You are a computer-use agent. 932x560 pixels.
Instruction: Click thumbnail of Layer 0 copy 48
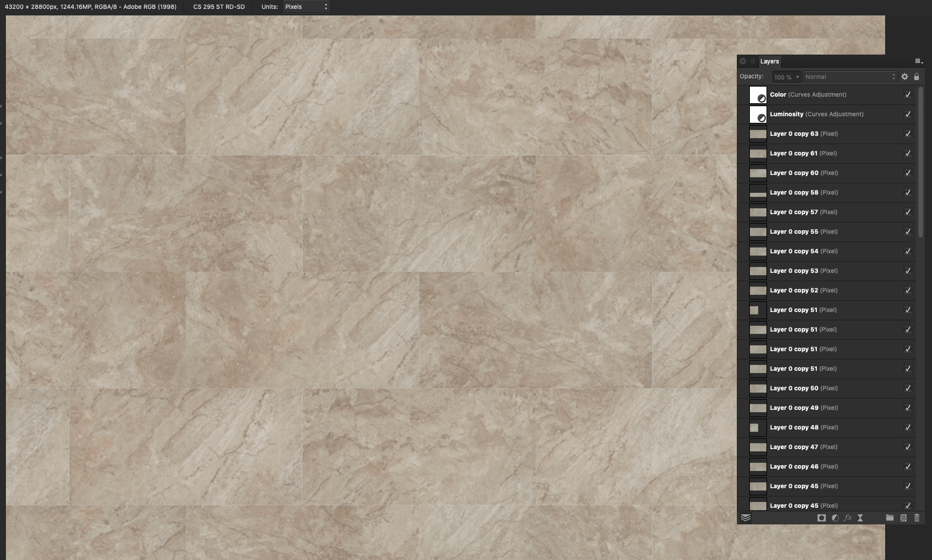coord(758,428)
